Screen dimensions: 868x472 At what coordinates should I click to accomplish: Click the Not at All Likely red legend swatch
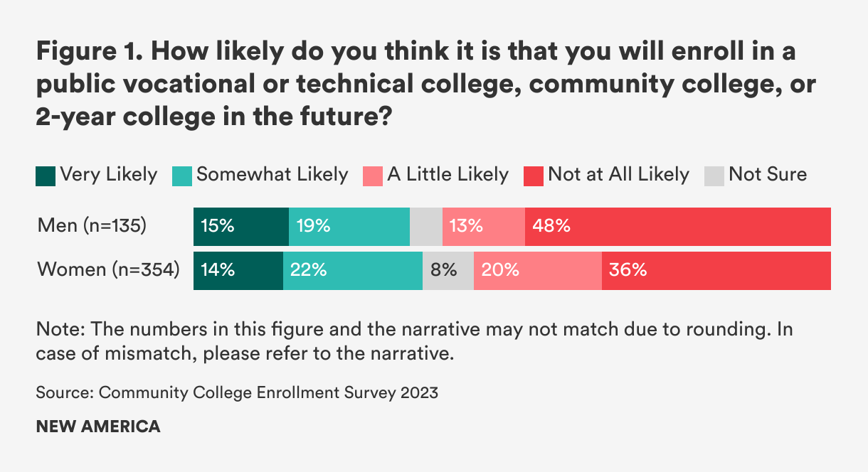click(534, 176)
